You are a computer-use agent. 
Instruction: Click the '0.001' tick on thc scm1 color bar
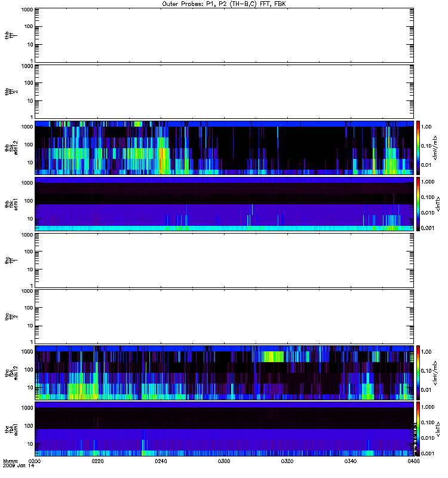(x=428, y=454)
